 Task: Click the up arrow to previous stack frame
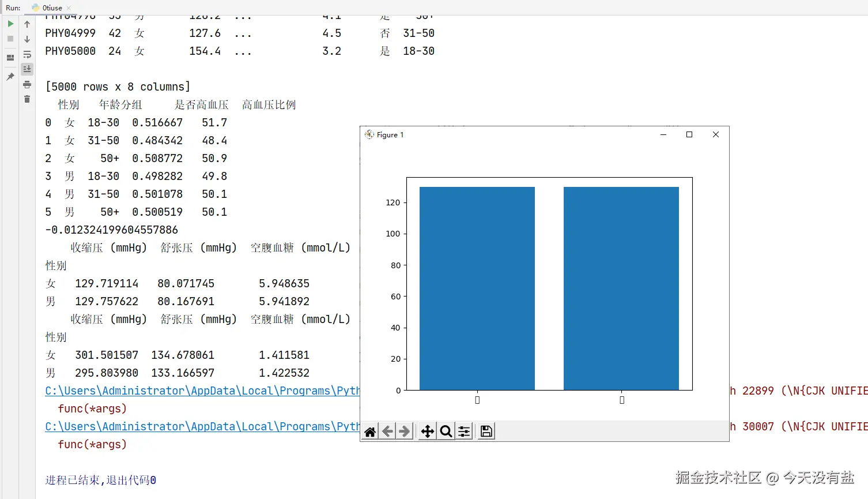(x=27, y=24)
